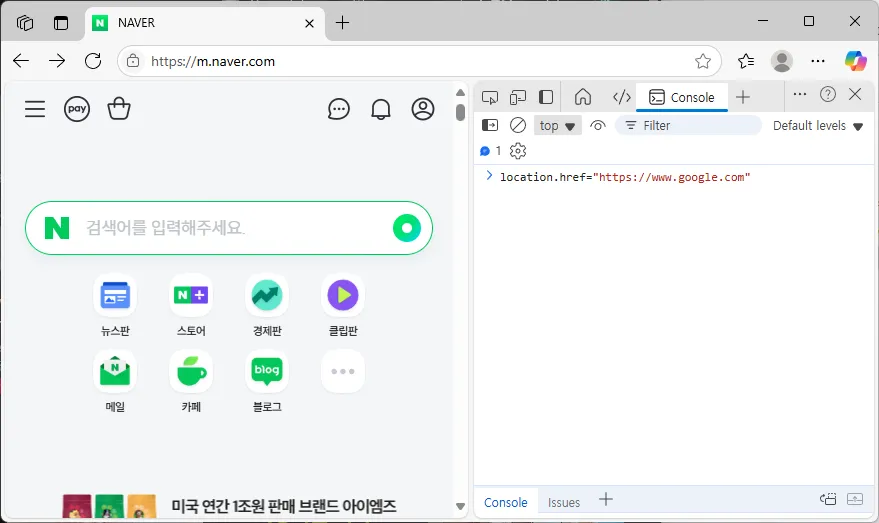Open 클립판 shortcut
Screen dimensions: 879x523
pos(343,306)
